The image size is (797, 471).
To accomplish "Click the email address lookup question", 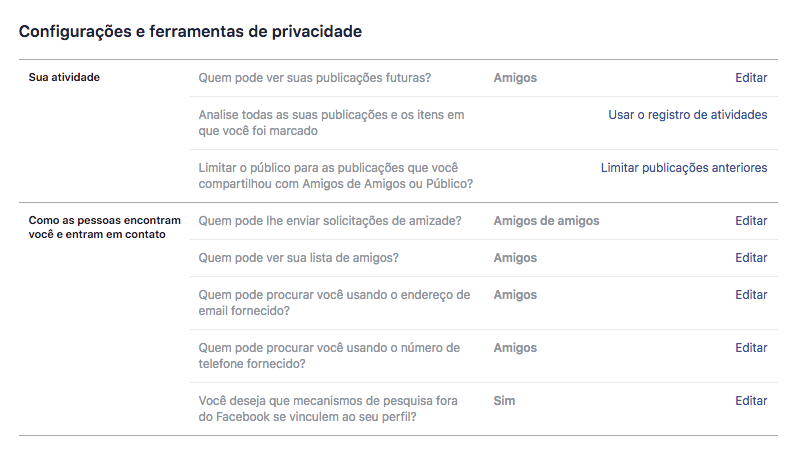I will click(334, 302).
